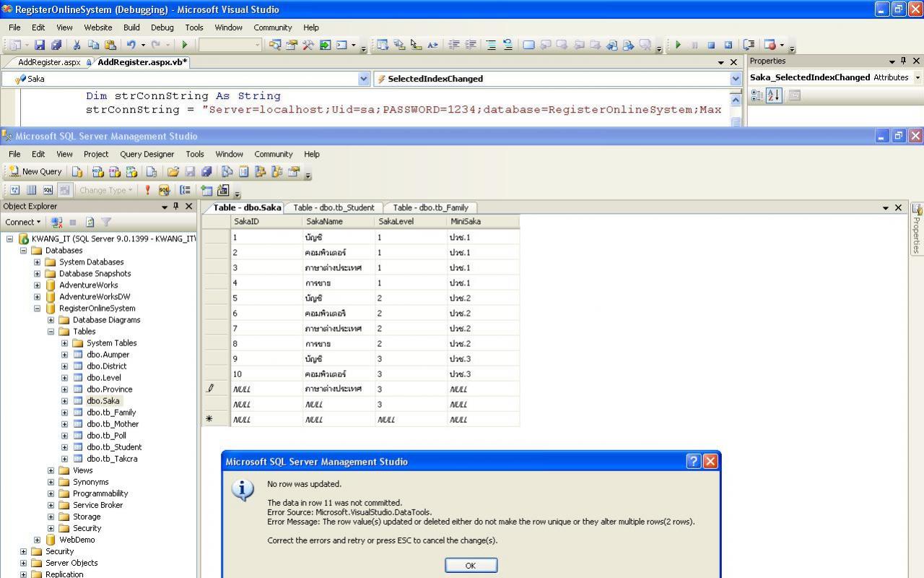This screenshot has height=578, width=924.
Task: Expand AdventureWorks database node
Action: (37, 285)
